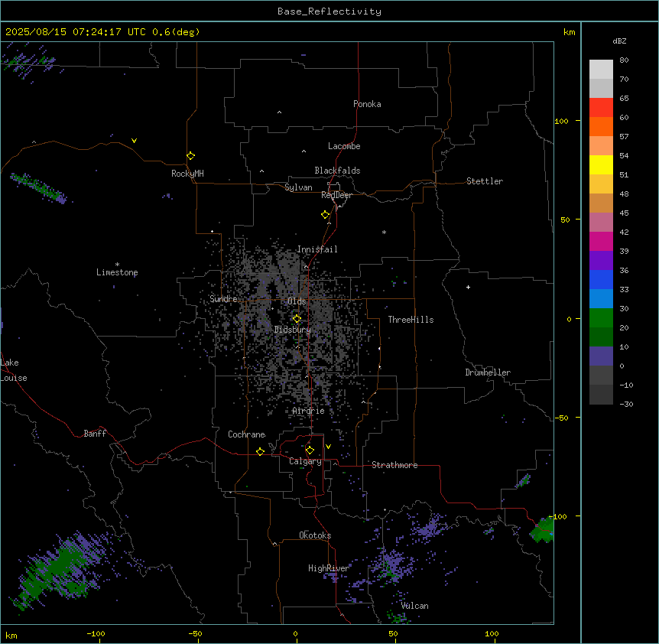The height and width of the screenshot is (644, 659).
Task: Click the Strathmore label
Action: [x=394, y=465]
